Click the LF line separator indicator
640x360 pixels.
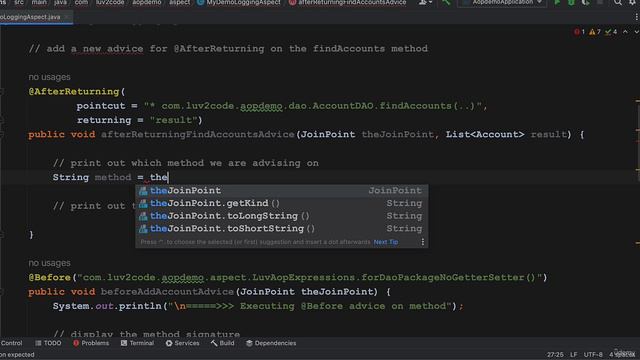(573, 355)
